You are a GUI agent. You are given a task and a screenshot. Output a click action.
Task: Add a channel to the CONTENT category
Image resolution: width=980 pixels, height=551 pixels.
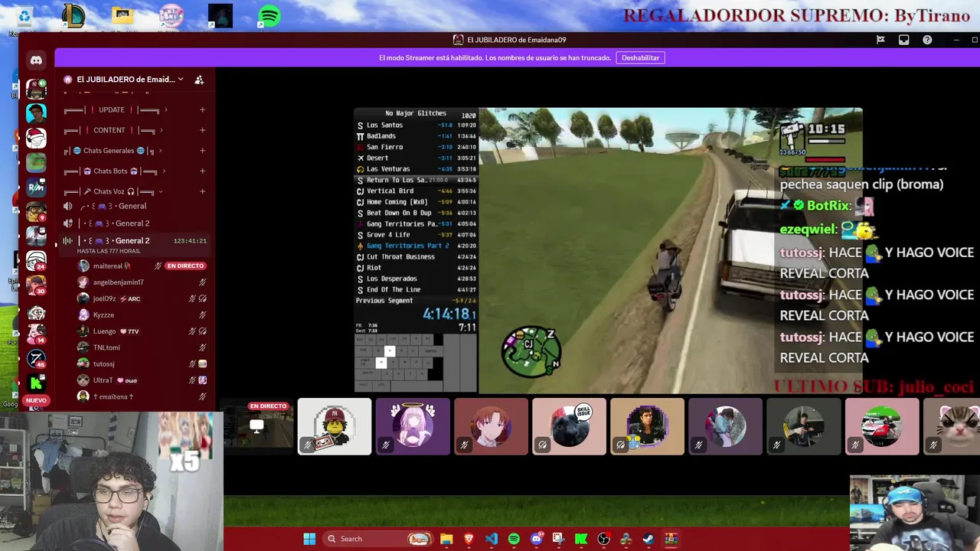click(x=202, y=130)
